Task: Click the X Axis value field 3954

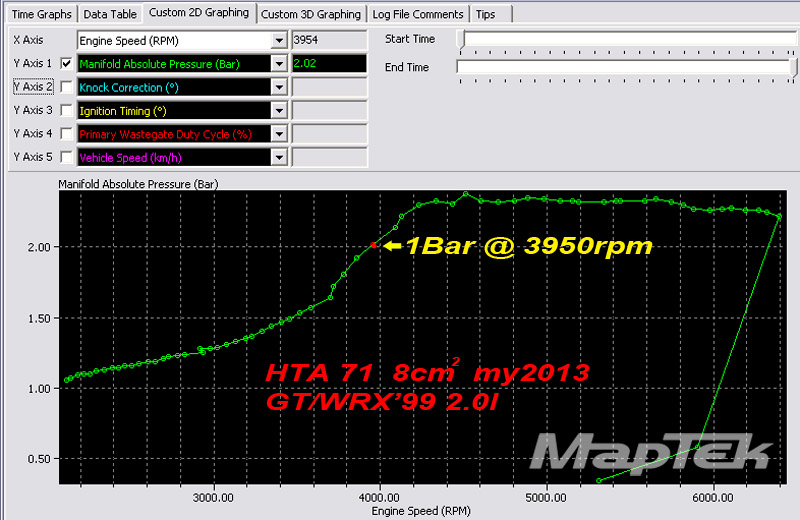Action: [329, 40]
